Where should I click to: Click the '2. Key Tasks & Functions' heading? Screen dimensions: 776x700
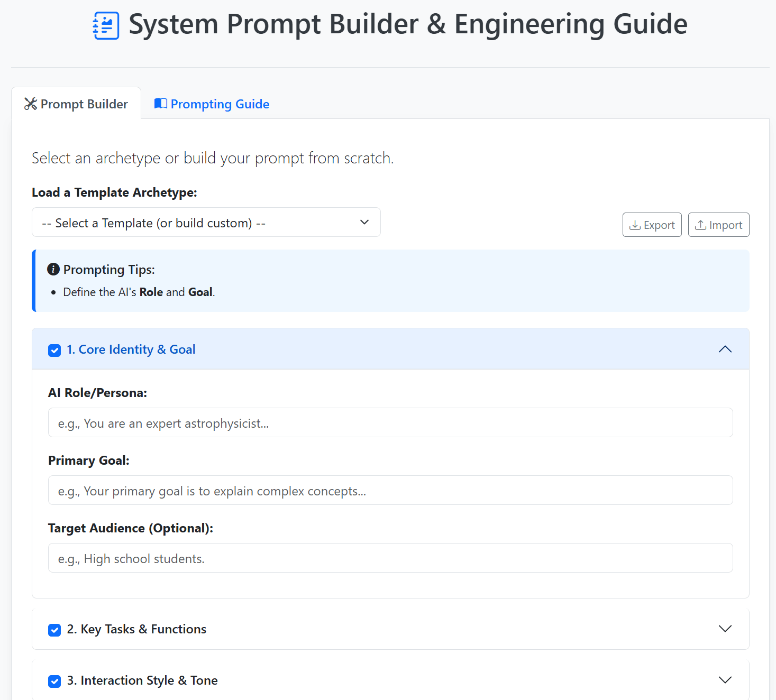tap(136, 629)
